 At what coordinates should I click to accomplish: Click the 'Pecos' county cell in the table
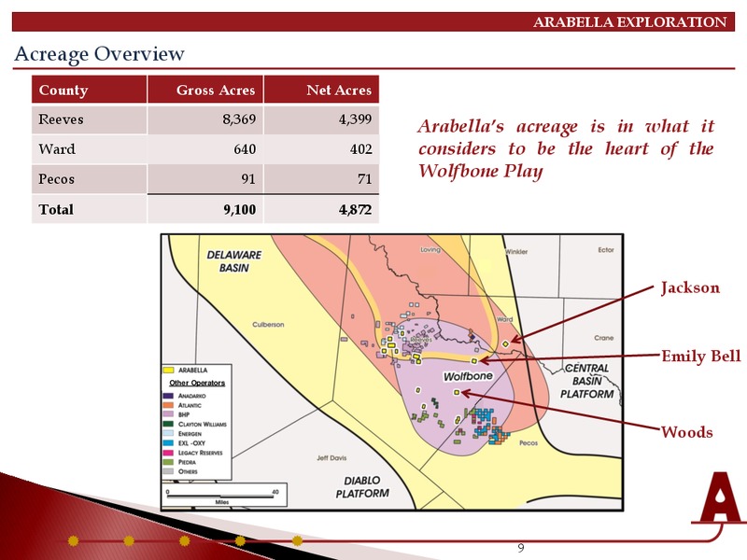(89, 179)
